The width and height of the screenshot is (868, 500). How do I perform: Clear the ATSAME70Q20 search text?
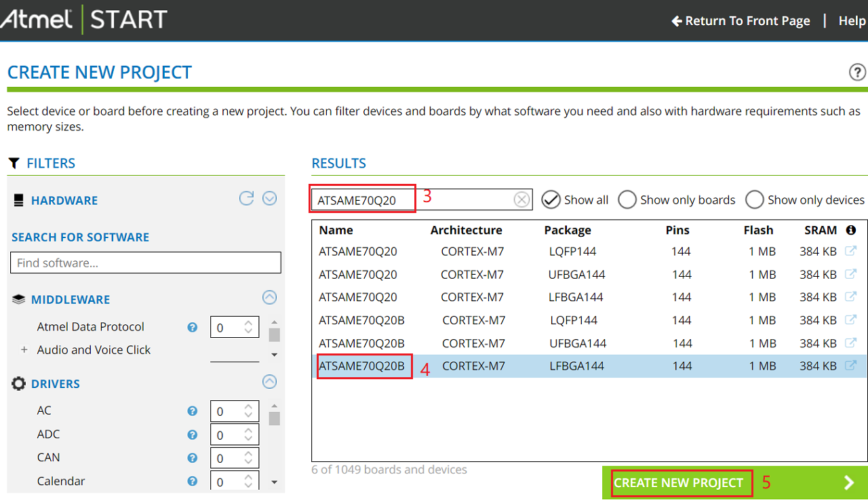(521, 199)
